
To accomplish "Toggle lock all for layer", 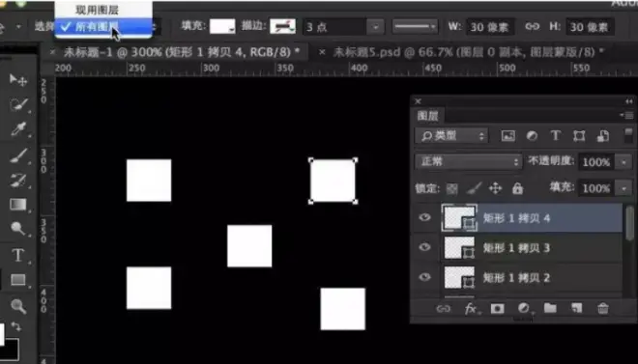I will (517, 188).
